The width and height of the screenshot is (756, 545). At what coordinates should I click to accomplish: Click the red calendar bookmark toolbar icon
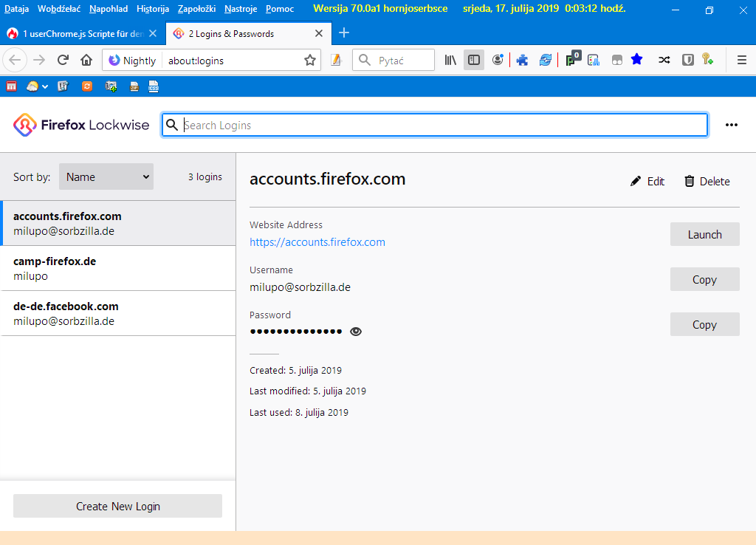[12, 86]
